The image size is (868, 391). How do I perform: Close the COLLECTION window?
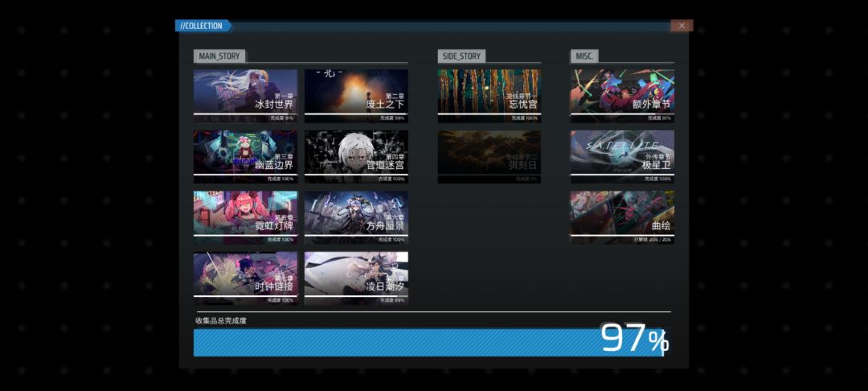coord(682,26)
